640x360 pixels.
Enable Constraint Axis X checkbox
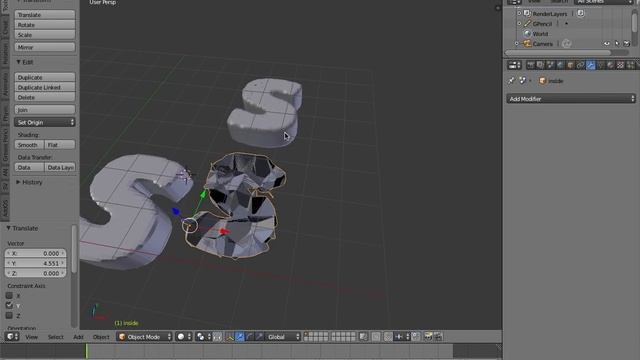(x=9, y=295)
